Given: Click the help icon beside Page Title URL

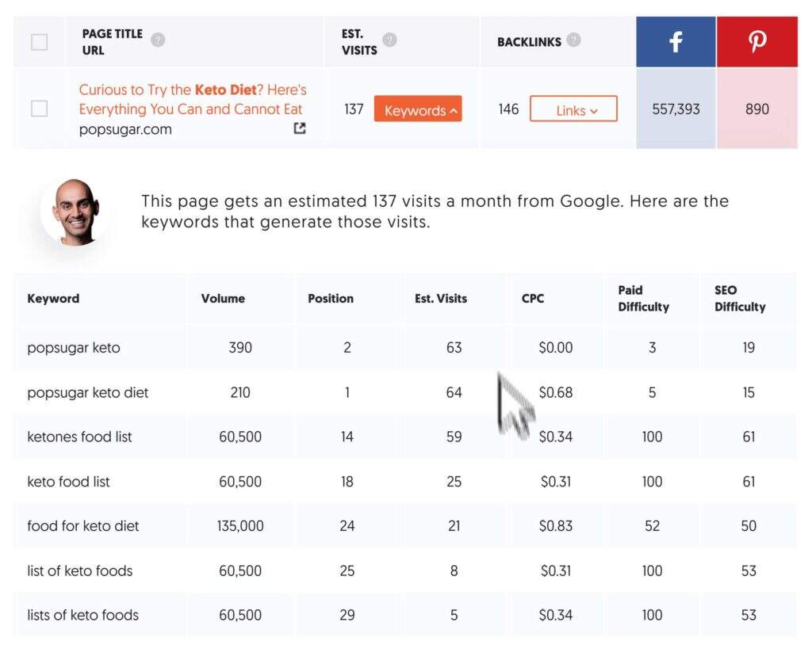Looking at the screenshot, I should 158,40.
